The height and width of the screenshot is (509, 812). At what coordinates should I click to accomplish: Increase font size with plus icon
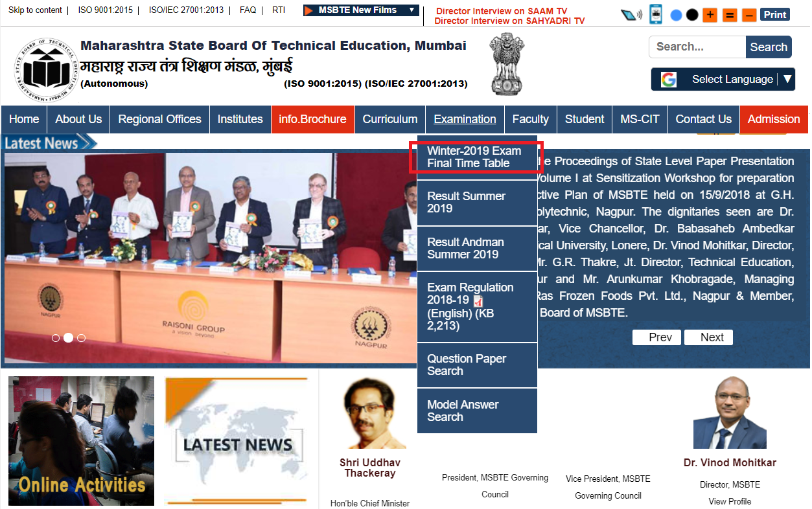click(710, 15)
